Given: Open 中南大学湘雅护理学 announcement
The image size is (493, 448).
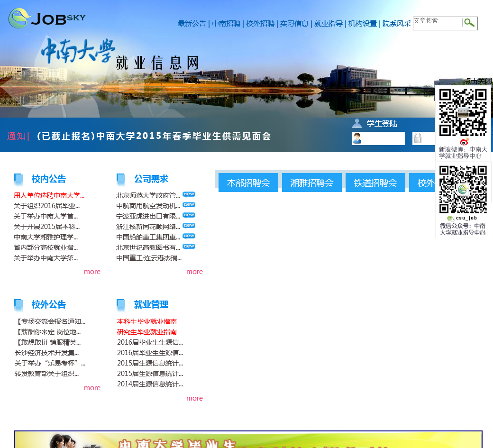Looking at the screenshot, I should coord(46,237).
